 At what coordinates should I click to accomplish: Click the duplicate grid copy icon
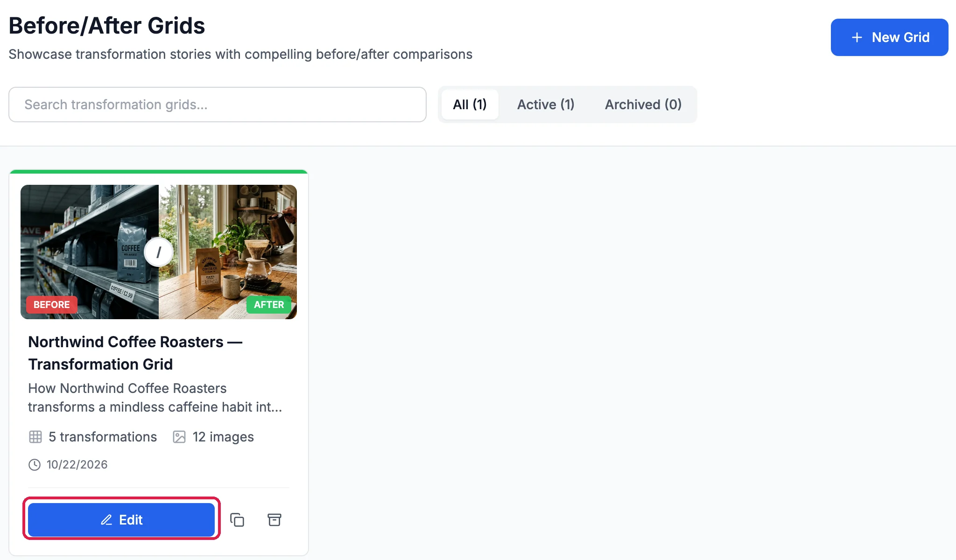click(x=237, y=520)
